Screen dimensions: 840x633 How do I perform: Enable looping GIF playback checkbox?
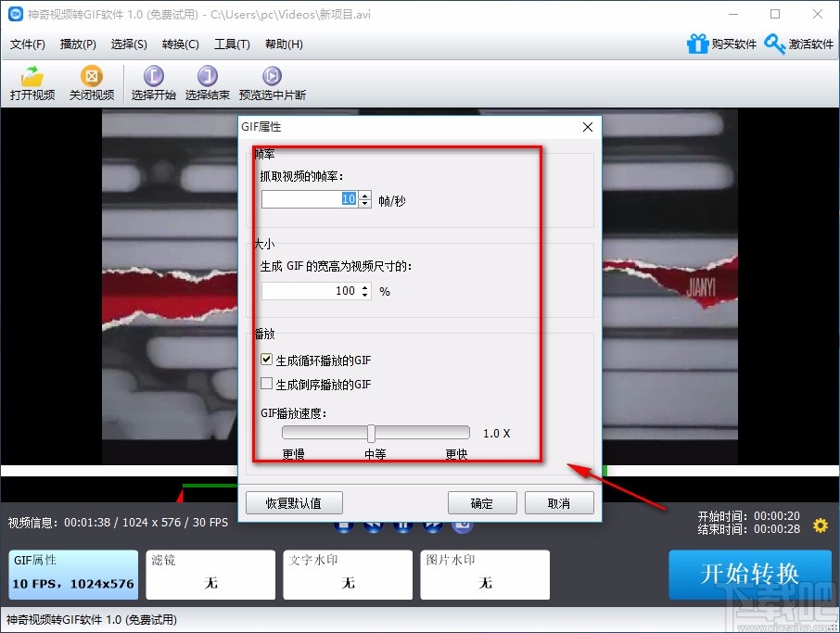click(266, 360)
